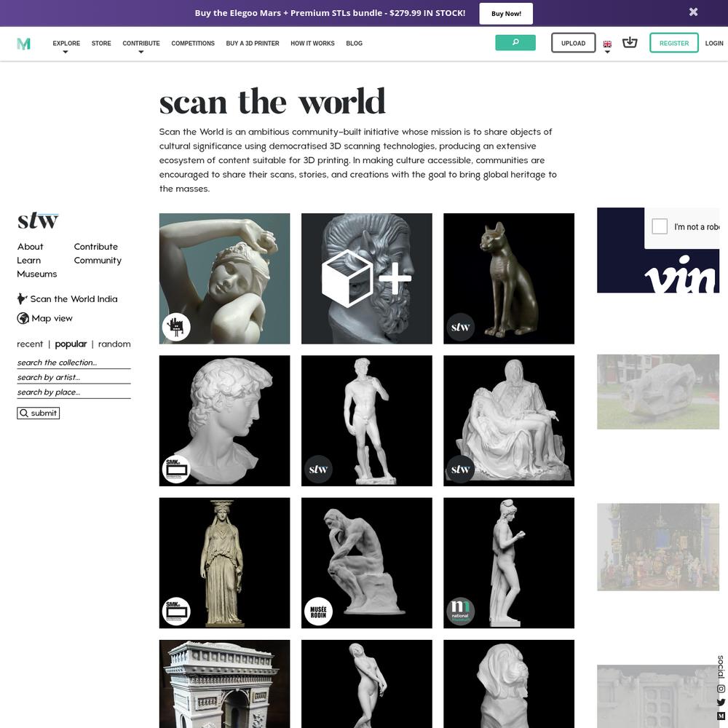Viewport: 728px width, 728px height.
Task: Click the national museum badge icon
Action: coord(460,612)
